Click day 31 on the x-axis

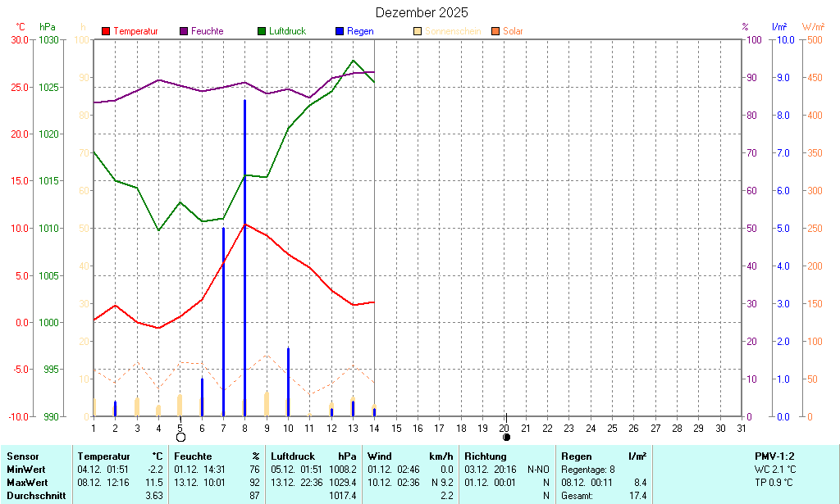742,428
